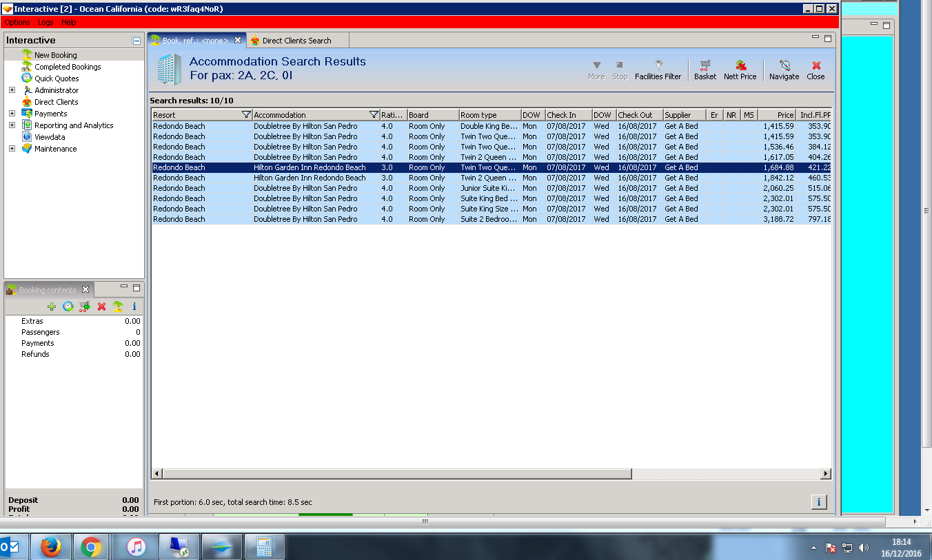This screenshot has width=932, height=560.
Task: Click blue info icon in Booking contents toolbar
Action: click(134, 307)
